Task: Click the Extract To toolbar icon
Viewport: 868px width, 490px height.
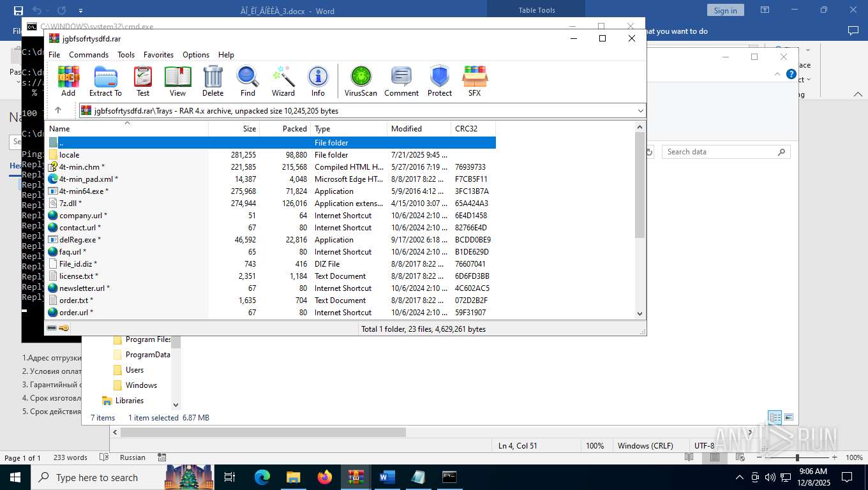Action: pos(105,81)
